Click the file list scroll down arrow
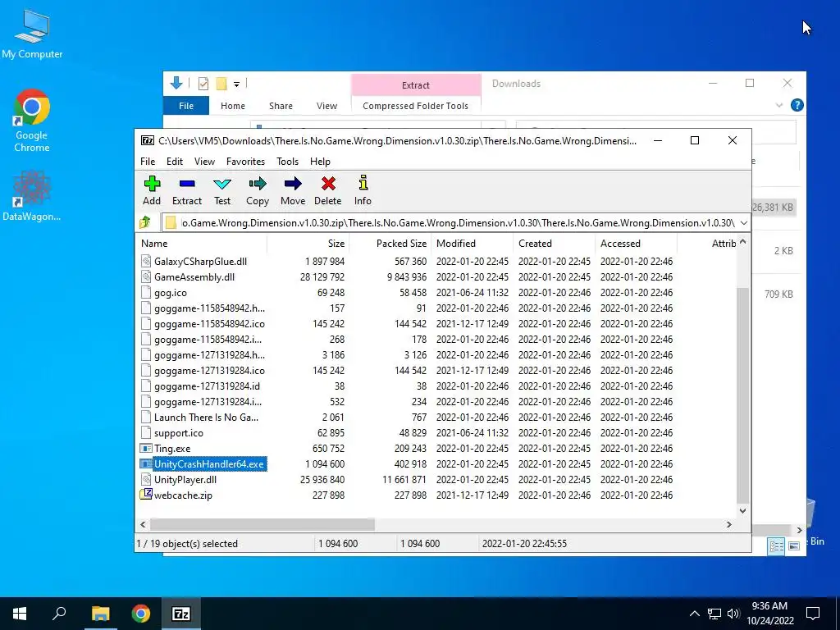The height and width of the screenshot is (630, 840). [742, 510]
